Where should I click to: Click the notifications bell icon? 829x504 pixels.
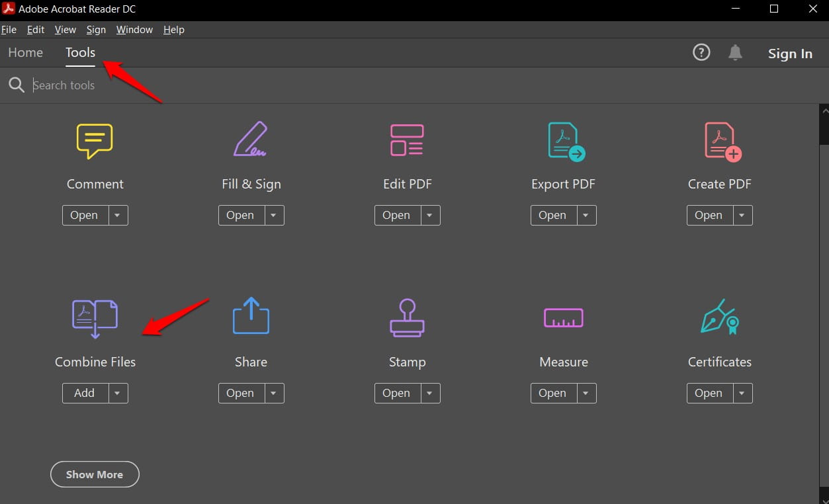click(734, 52)
